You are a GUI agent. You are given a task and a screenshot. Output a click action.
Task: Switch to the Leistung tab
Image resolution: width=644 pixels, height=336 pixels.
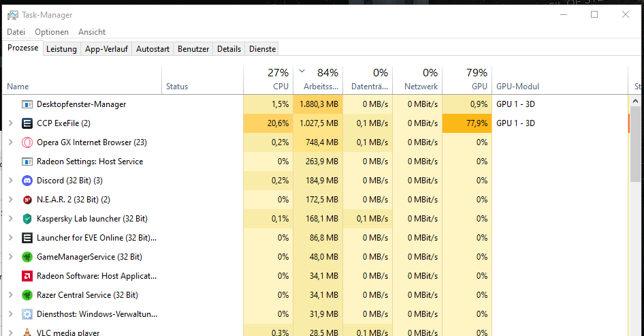point(61,49)
